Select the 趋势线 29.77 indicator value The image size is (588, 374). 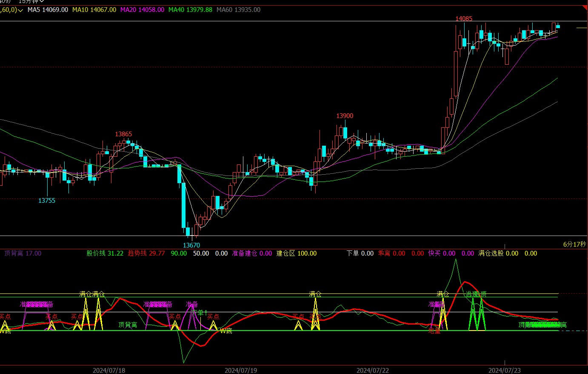click(x=146, y=253)
